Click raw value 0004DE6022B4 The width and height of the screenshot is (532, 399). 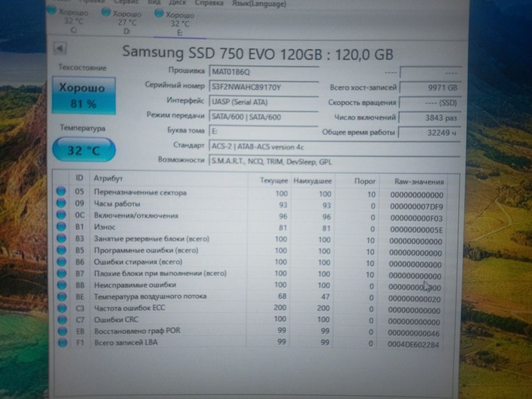tap(413, 345)
